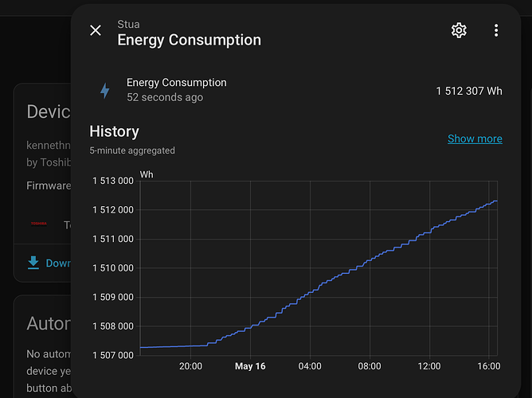
Task: Click the graph line end point
Action: [x=496, y=201]
